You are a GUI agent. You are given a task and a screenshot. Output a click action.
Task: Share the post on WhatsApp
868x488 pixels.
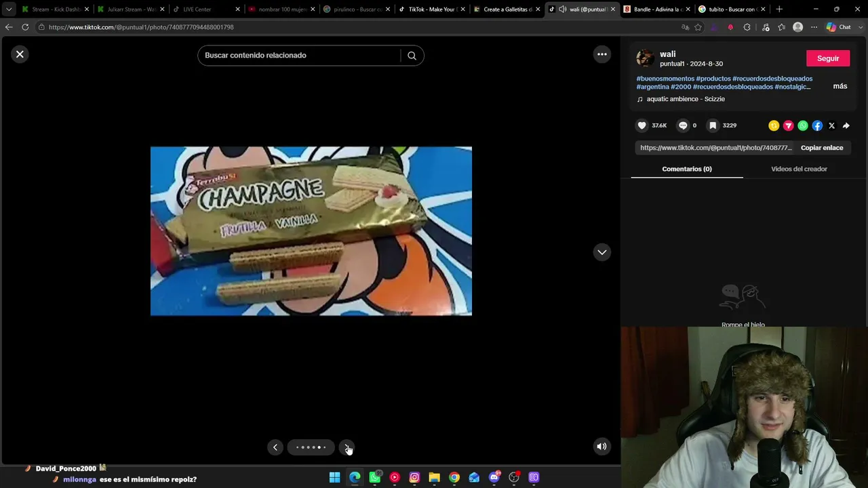click(x=803, y=125)
